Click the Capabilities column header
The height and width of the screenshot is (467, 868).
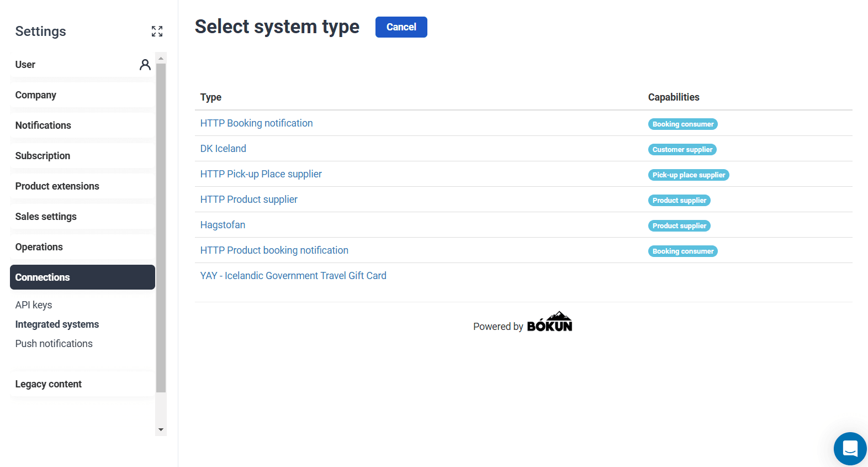click(x=674, y=97)
